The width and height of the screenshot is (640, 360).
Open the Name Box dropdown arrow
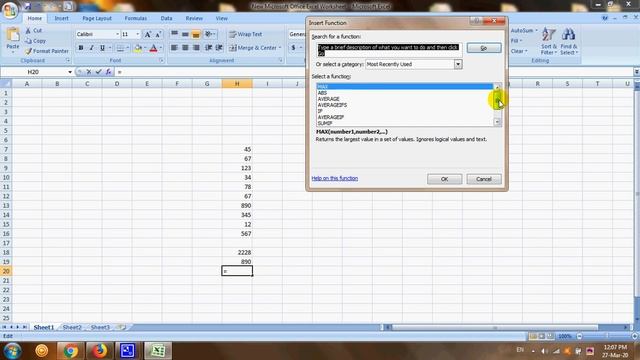point(70,72)
